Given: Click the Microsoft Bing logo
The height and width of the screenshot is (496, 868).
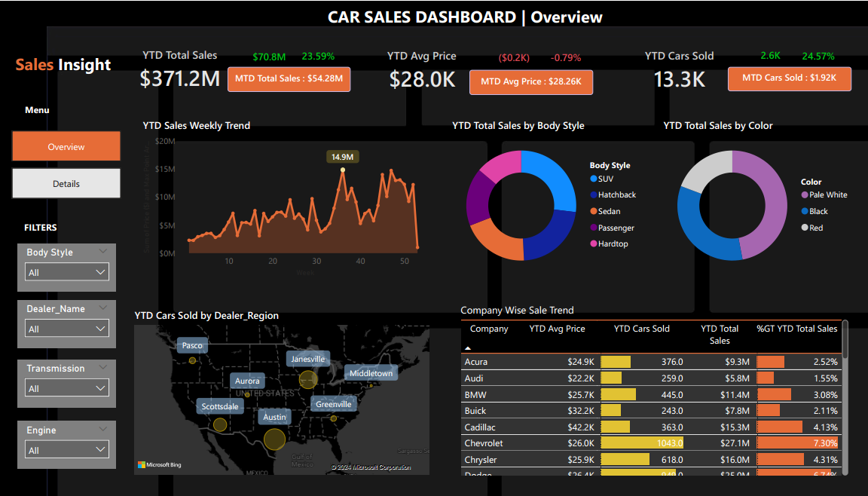Looking at the screenshot, I should [160, 465].
